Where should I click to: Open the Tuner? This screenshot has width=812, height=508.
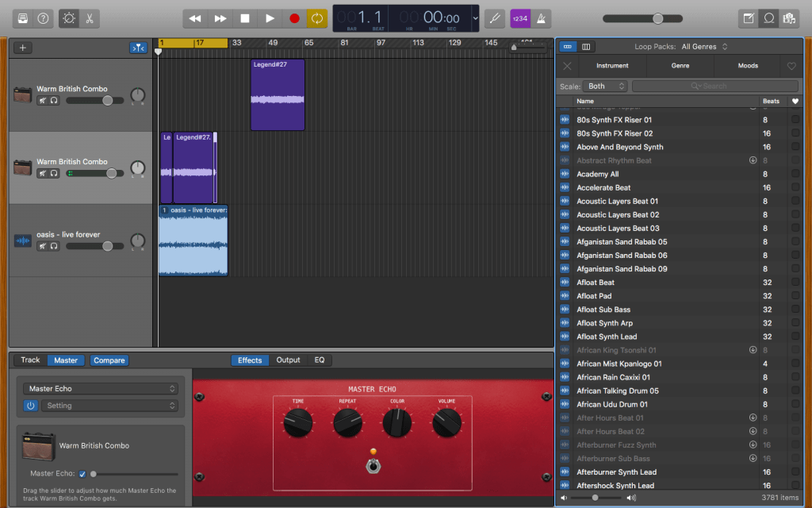tap(495, 17)
